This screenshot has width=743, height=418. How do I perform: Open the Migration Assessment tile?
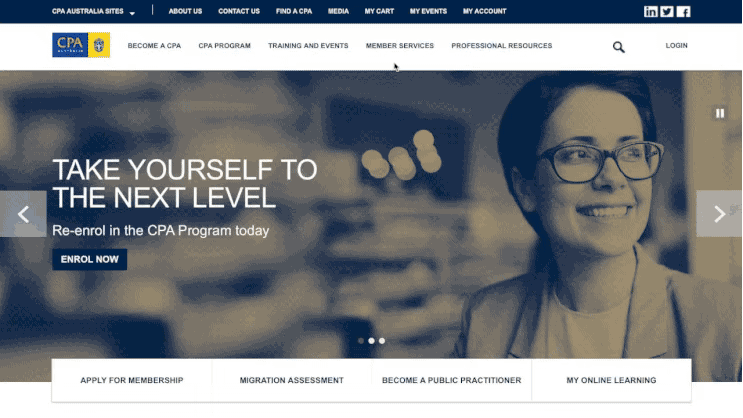[x=291, y=380]
